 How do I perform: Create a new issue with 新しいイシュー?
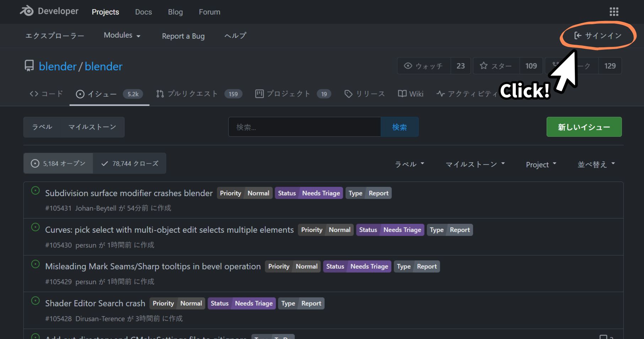(584, 127)
